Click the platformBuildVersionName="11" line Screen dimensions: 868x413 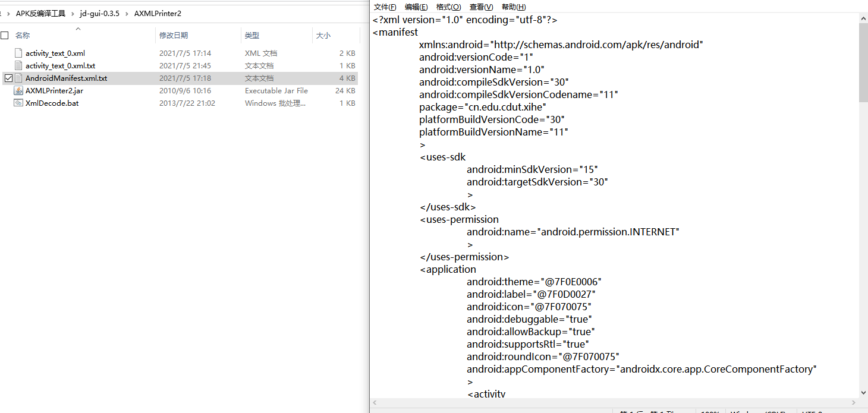click(x=493, y=132)
